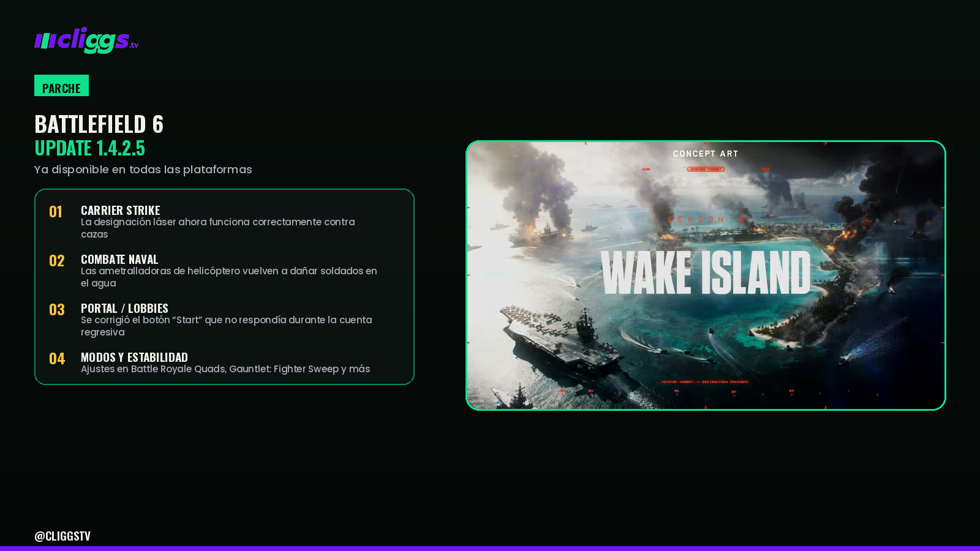Image resolution: width=980 pixels, height=551 pixels.
Task: Select the MODOS Y ESTABILIDAD heading
Action: pos(134,357)
